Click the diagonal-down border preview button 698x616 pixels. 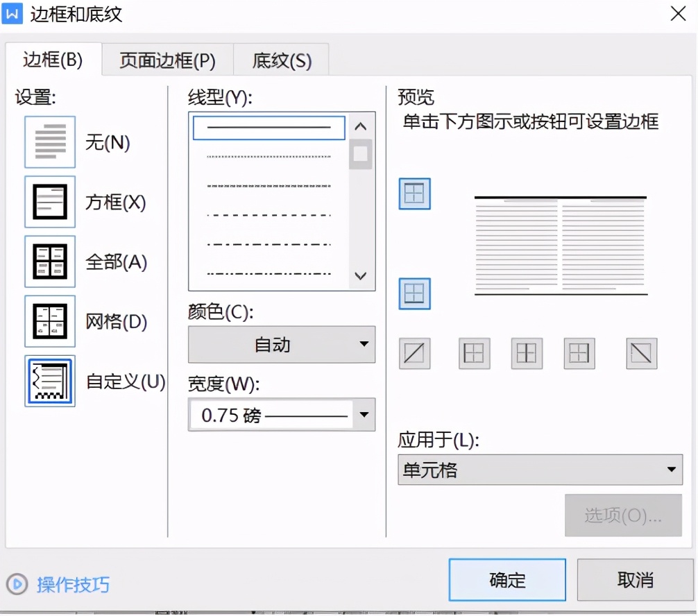coord(640,354)
